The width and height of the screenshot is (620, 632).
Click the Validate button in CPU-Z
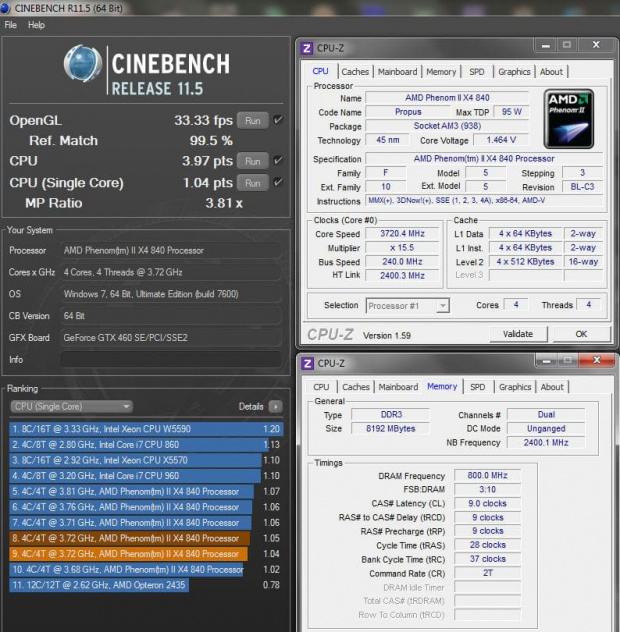[x=518, y=334]
